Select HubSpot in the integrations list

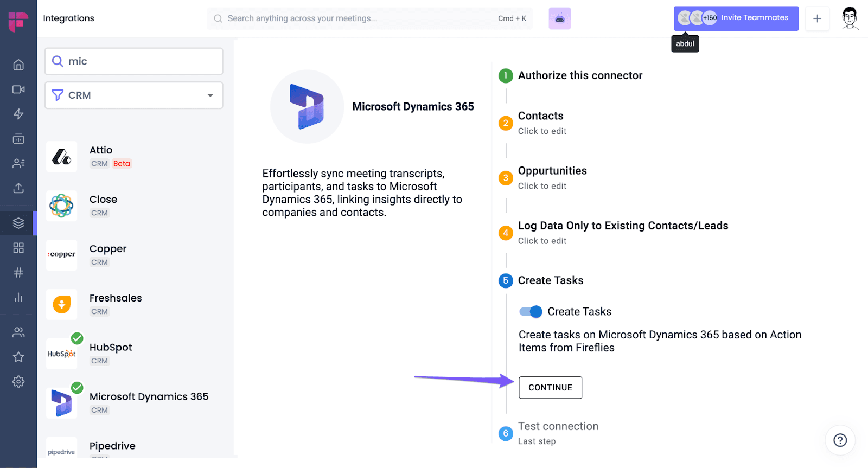(111, 348)
